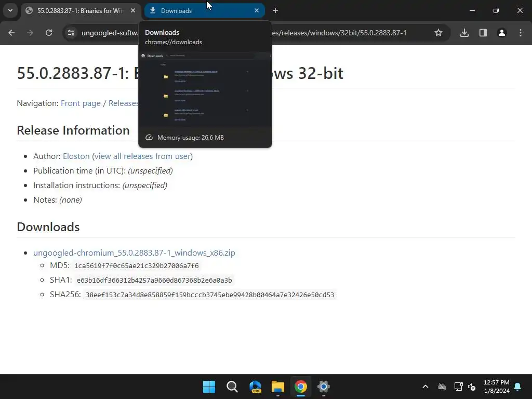Open the clock showing 12:57 PM

[x=496, y=387]
